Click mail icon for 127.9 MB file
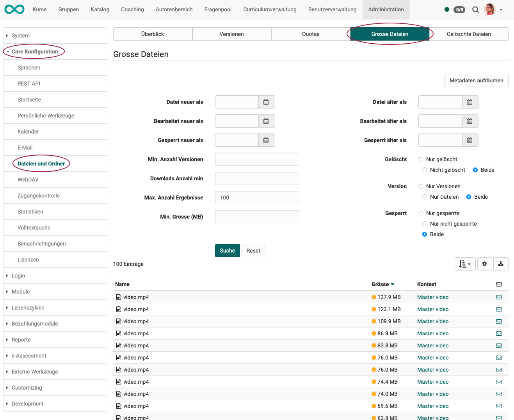The width and height of the screenshot is (514, 420). point(499,297)
